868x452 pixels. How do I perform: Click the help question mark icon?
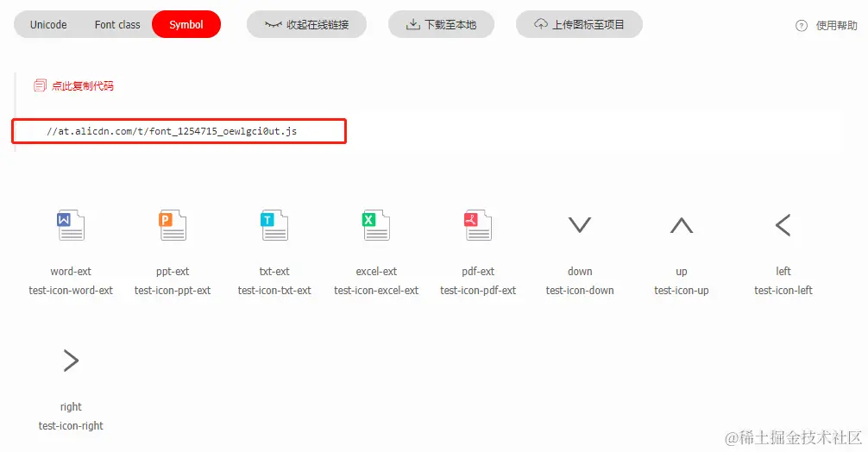pyautogui.click(x=801, y=26)
